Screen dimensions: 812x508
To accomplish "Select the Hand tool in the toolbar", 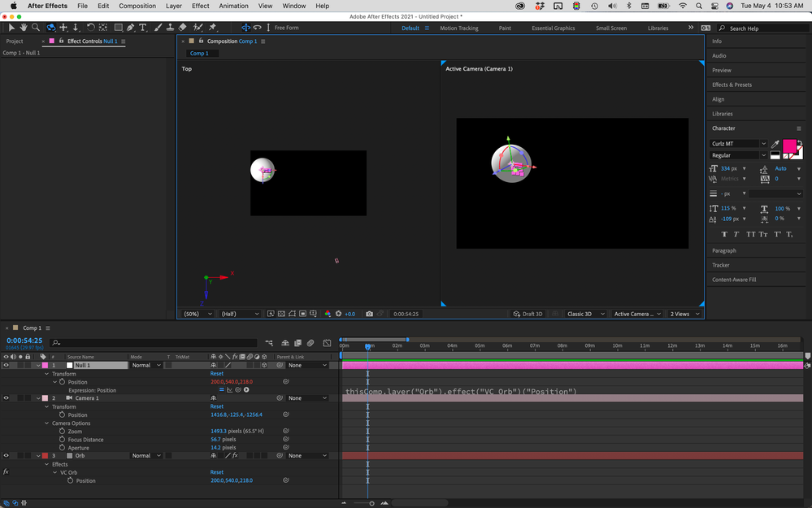I will click(x=23, y=28).
